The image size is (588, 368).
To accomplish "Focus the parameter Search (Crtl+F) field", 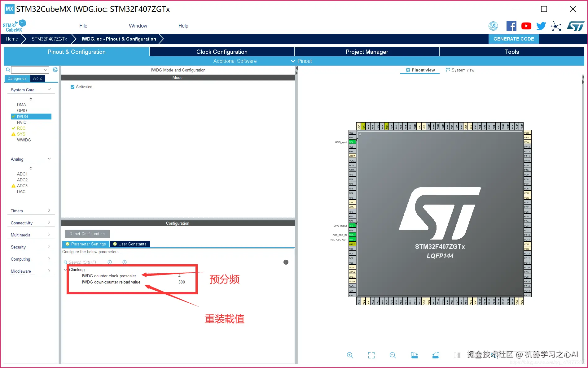I will point(85,262).
